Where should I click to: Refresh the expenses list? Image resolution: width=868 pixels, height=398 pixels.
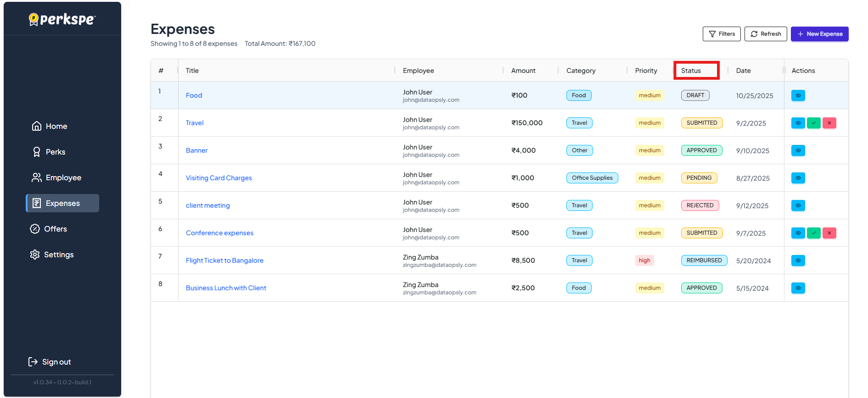[765, 34]
